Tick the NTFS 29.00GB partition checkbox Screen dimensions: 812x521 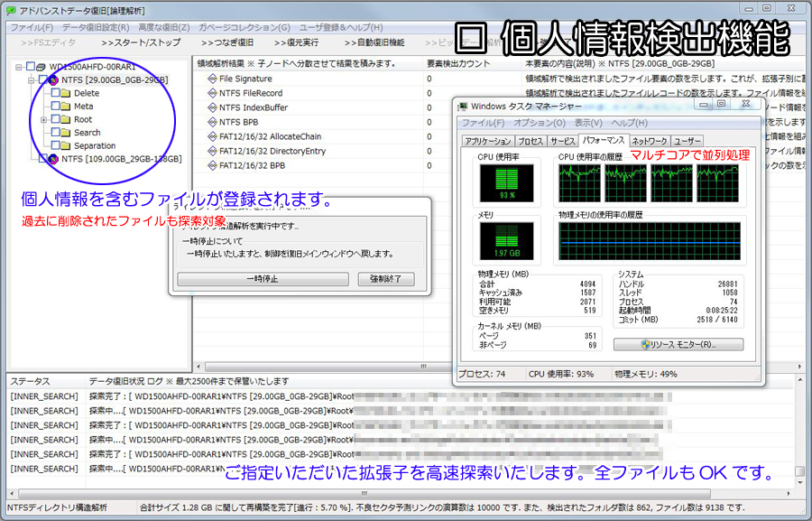43,79
